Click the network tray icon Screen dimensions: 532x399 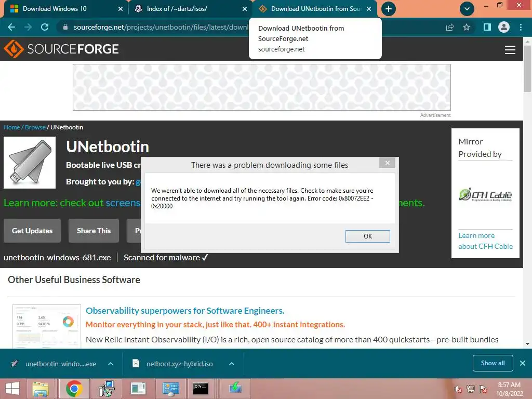point(471,389)
